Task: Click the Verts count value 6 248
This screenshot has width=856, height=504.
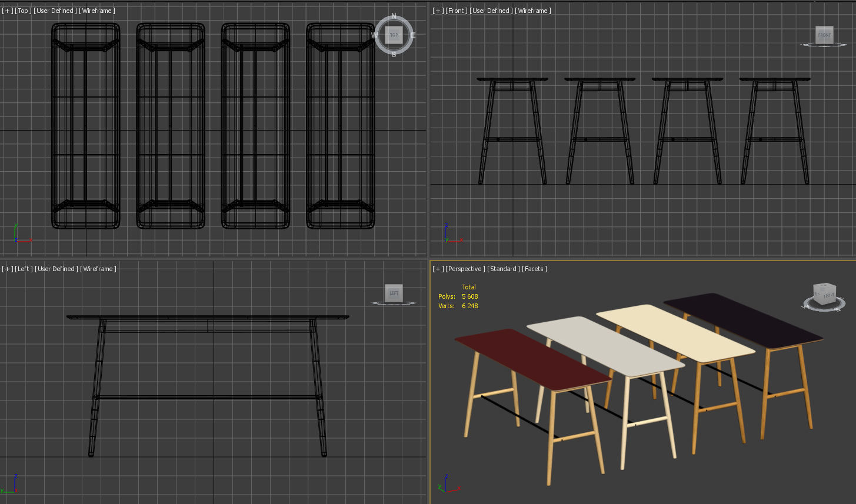Action: tap(470, 306)
